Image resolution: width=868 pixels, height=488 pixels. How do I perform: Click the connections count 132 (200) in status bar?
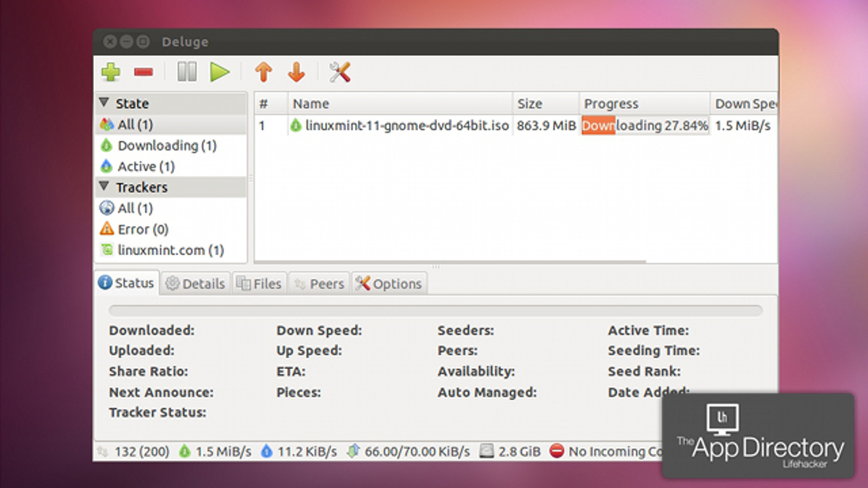coord(133,451)
